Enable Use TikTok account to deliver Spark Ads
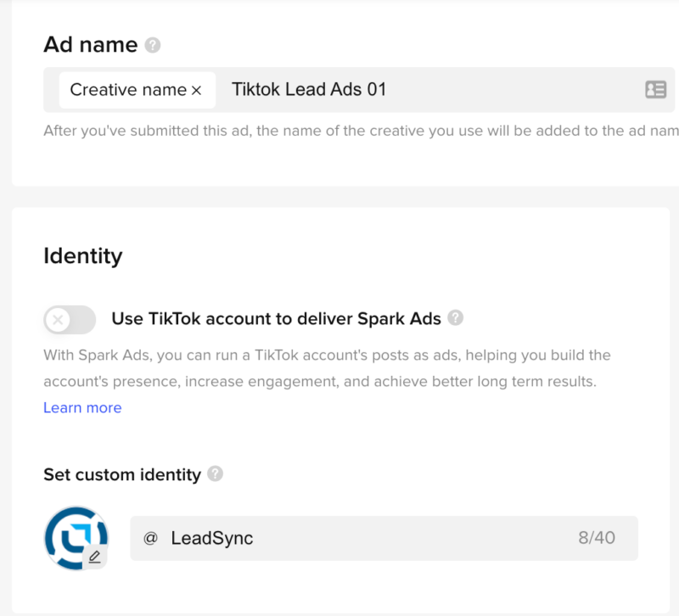 point(69,319)
